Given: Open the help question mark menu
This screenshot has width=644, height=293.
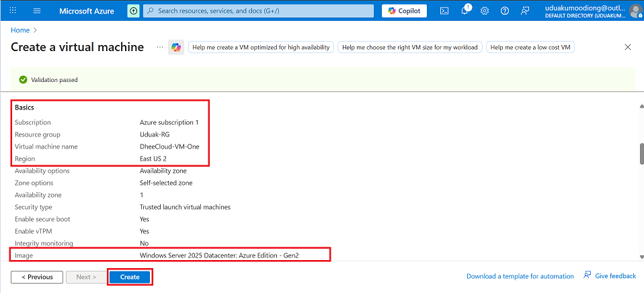Looking at the screenshot, I should click(505, 11).
